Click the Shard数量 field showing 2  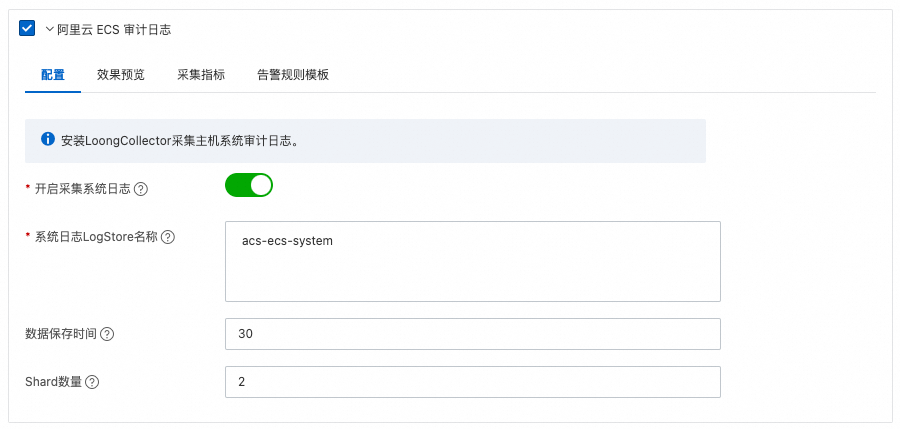coord(472,382)
